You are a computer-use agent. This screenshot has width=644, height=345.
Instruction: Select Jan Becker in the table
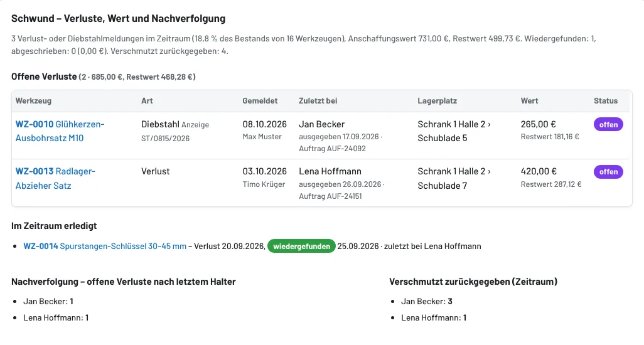321,124
